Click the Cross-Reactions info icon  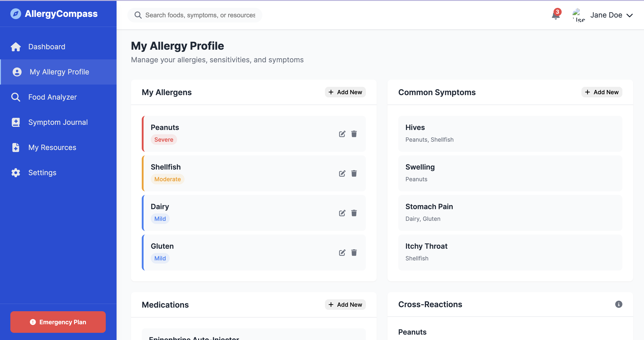point(618,304)
